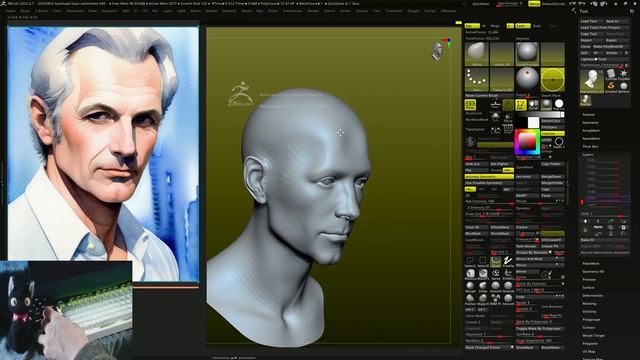Toggle the >X< symmetry axis
This screenshot has height=360, width=640.
pyautogui.click(x=470, y=189)
